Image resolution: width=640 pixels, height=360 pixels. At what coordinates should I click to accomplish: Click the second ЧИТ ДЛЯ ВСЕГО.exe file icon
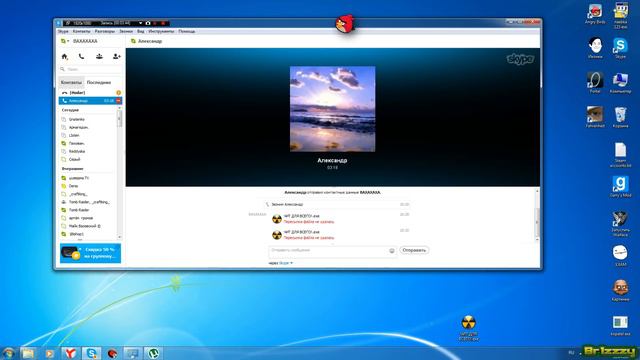[277, 235]
